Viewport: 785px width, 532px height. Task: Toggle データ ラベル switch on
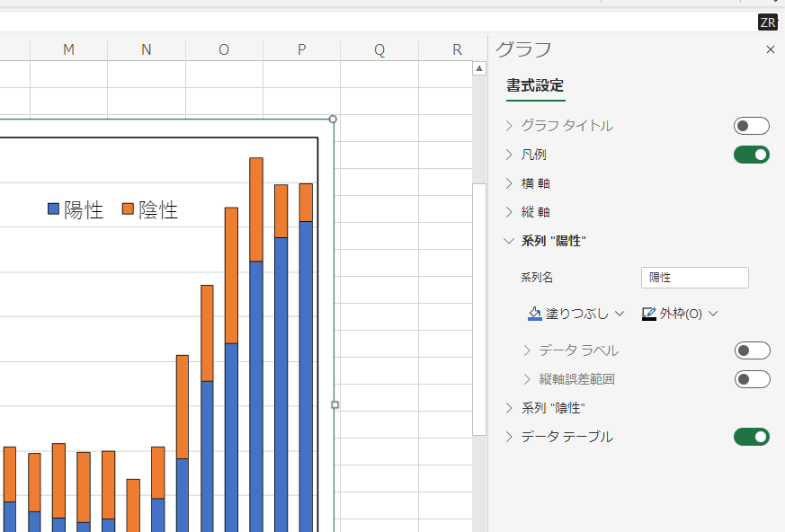(751, 350)
